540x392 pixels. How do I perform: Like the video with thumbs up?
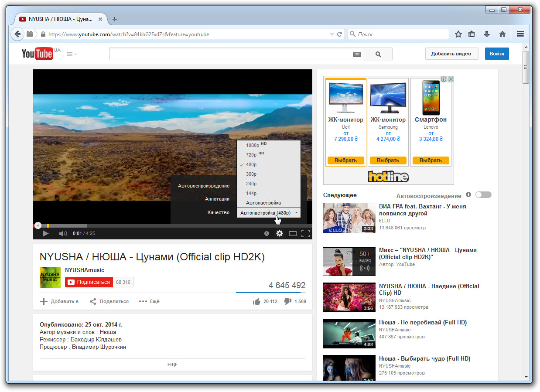click(256, 301)
